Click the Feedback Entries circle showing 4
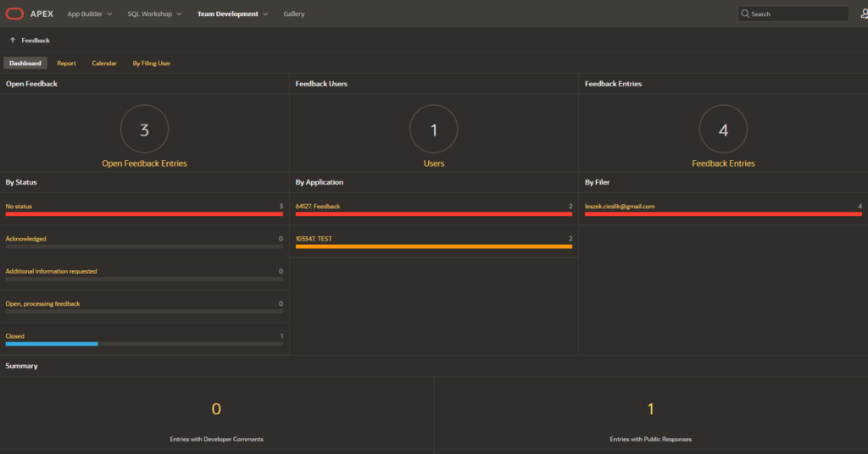The image size is (868, 454). pos(723,129)
